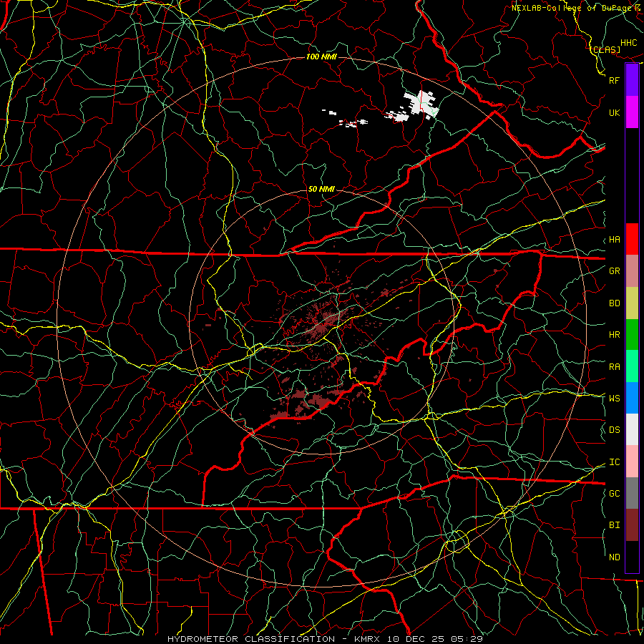The image size is (644, 644).
Task: Pick the dark green HR legend swatch
Action: pyautogui.click(x=632, y=334)
